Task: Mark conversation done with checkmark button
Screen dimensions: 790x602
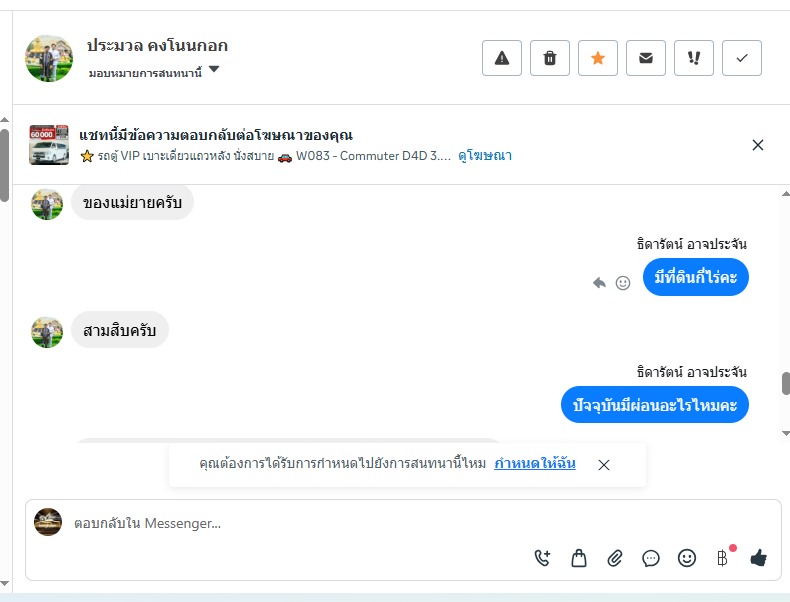Action: (x=742, y=58)
